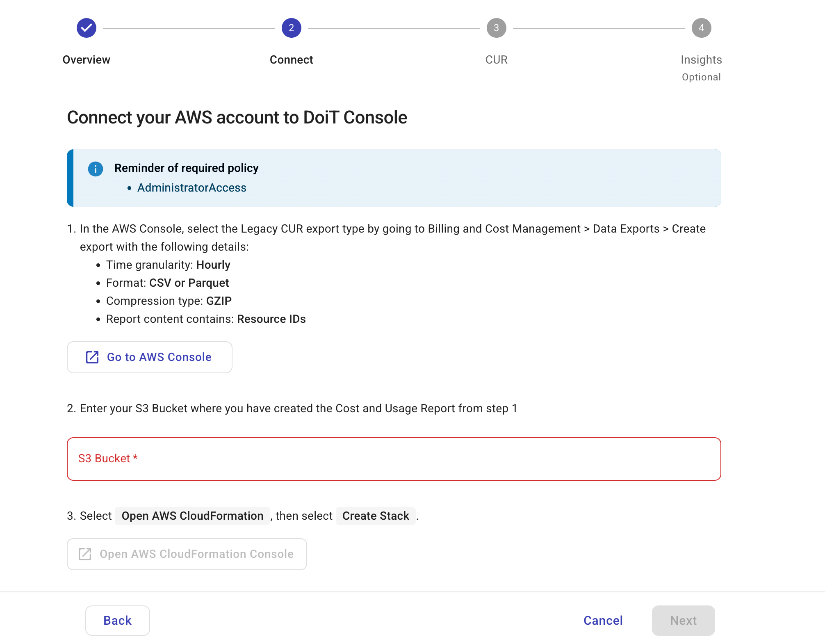Open the AdministratorAccess policy link
825x644 pixels.
click(191, 187)
